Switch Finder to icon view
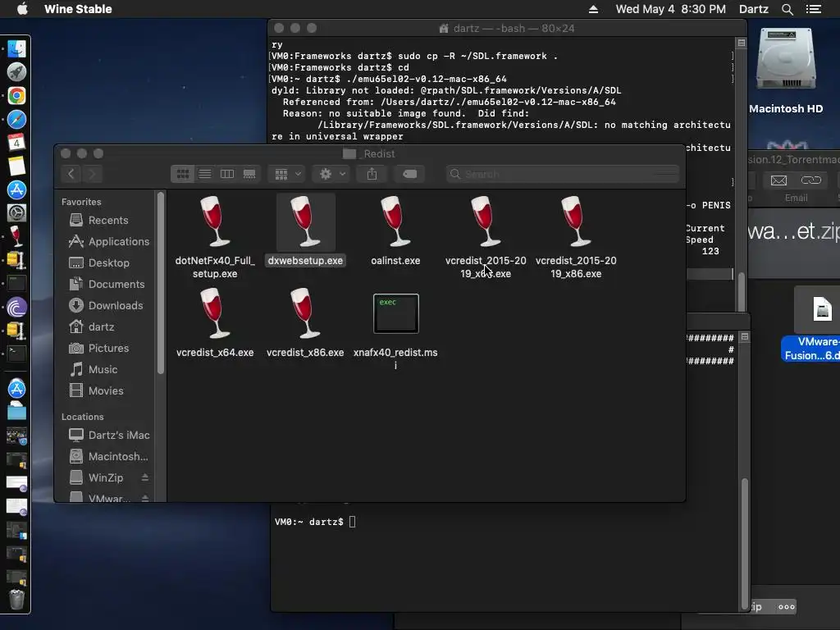Viewport: 840px width, 630px height. pos(183,174)
